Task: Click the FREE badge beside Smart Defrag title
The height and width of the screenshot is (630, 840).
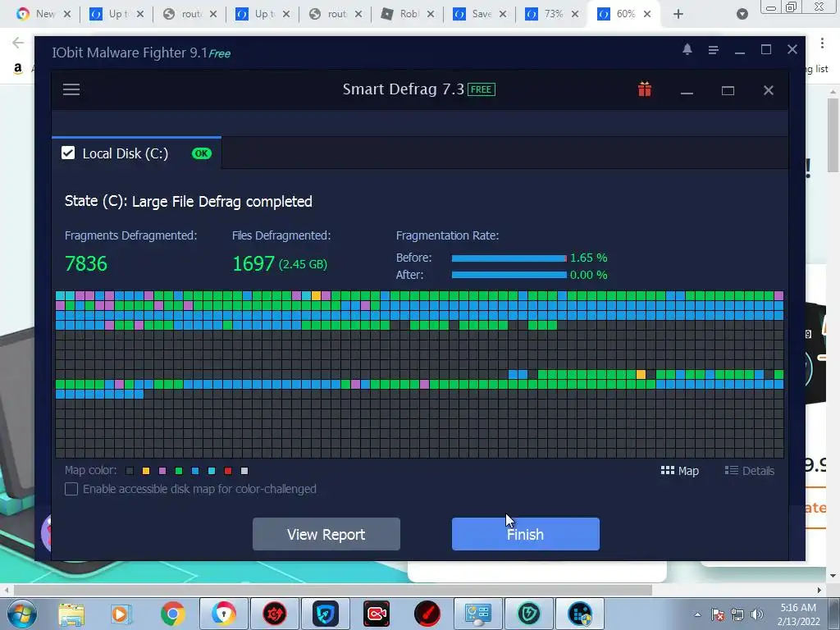Action: point(481,89)
